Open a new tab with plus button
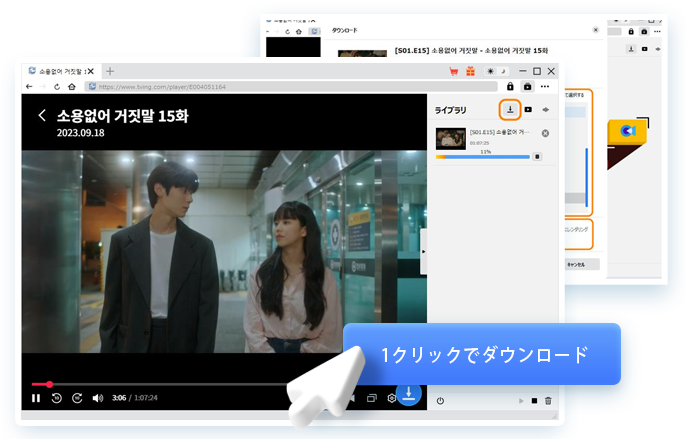This screenshot has width=686, height=439. coord(110,71)
